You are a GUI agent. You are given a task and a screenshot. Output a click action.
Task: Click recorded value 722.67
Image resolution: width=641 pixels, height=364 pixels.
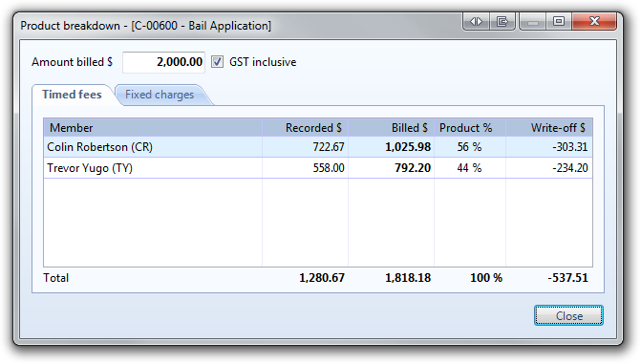pyautogui.click(x=329, y=147)
